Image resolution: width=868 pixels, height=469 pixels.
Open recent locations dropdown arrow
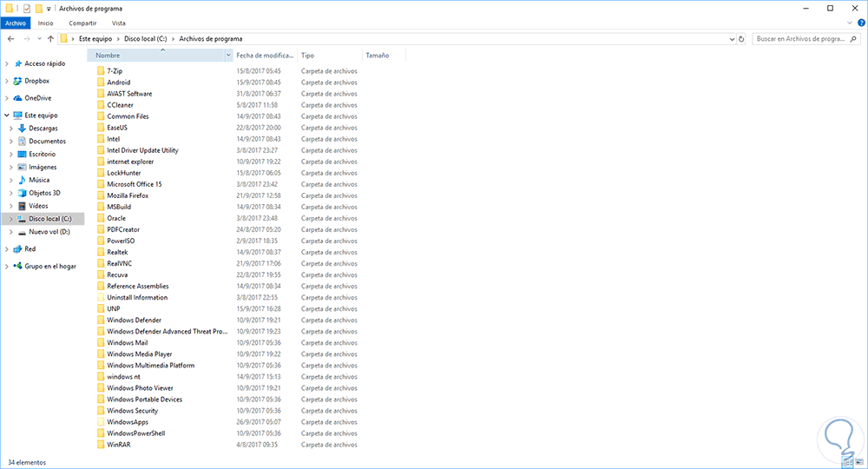click(x=39, y=39)
